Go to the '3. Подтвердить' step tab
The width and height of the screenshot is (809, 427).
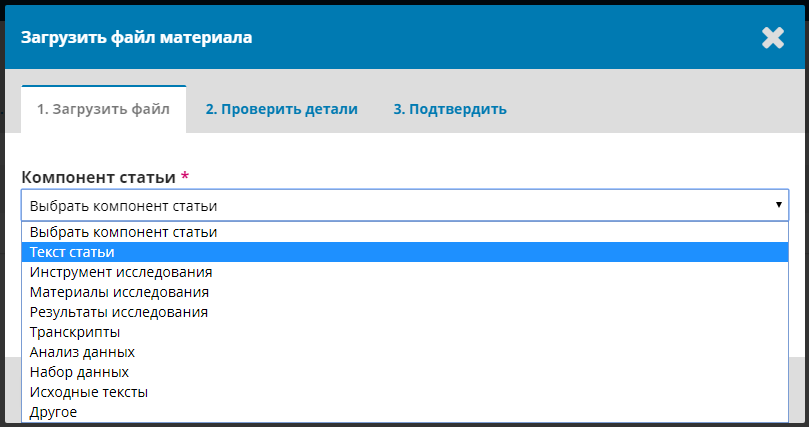pos(449,109)
